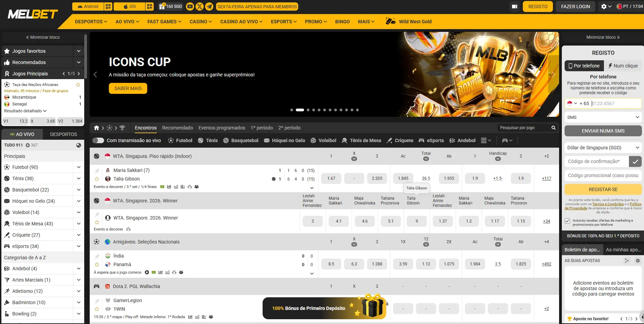Click the confirmation code checkmark button

635,161
